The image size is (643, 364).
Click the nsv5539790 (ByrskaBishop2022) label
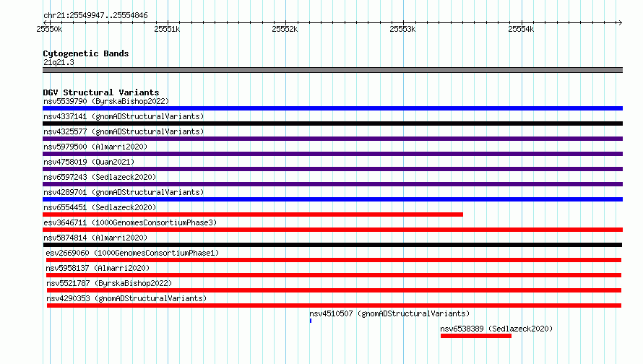[106, 101]
